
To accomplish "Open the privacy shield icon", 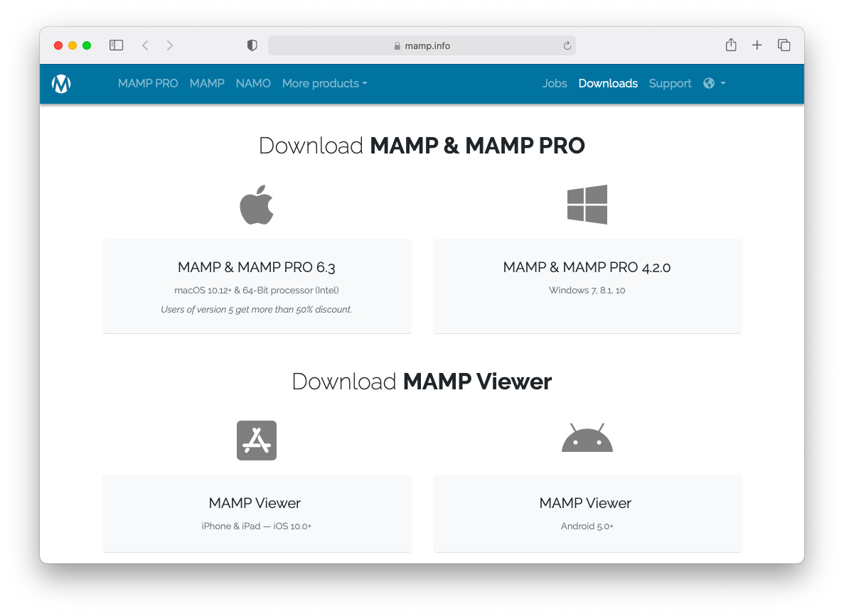I will point(252,45).
